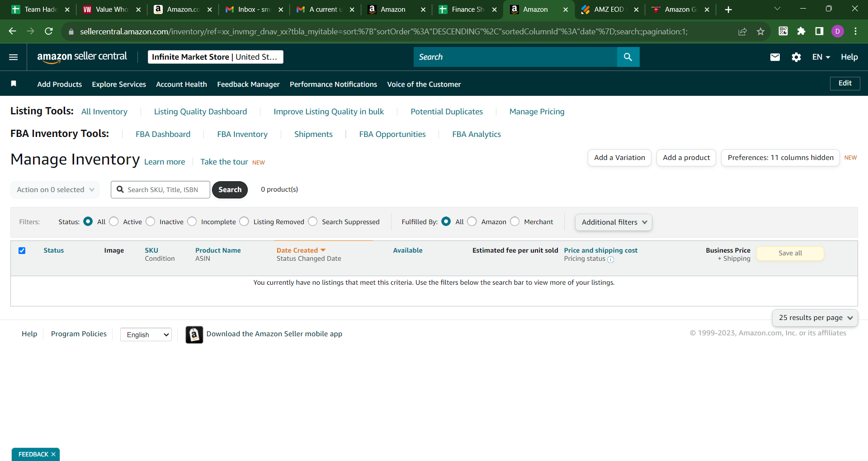
Task: Open Feedback Manager menu item
Action: (x=248, y=84)
